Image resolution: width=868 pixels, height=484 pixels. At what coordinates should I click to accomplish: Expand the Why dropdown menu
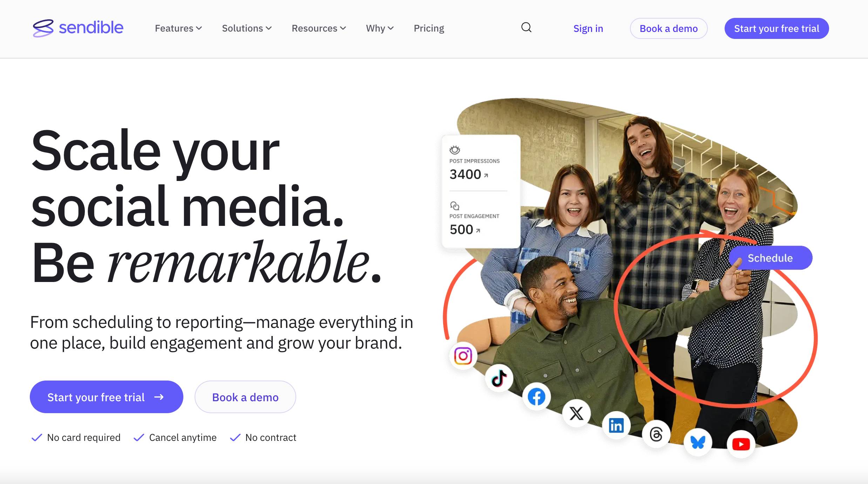(380, 28)
